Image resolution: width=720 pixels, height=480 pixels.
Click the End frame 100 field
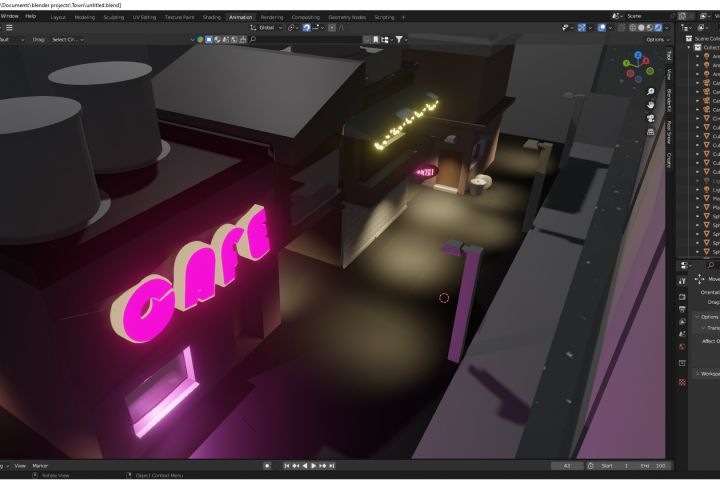(653, 466)
